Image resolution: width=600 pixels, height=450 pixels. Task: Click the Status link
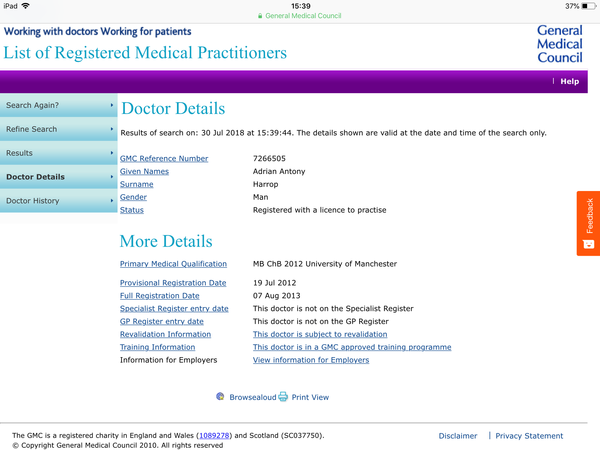pos(132,210)
